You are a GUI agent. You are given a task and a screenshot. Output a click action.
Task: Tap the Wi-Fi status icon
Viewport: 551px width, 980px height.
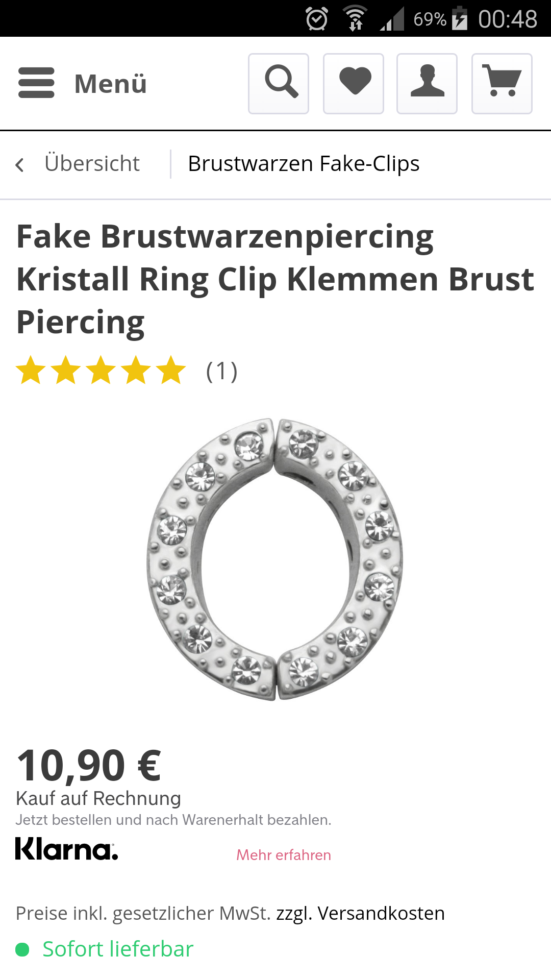356,19
